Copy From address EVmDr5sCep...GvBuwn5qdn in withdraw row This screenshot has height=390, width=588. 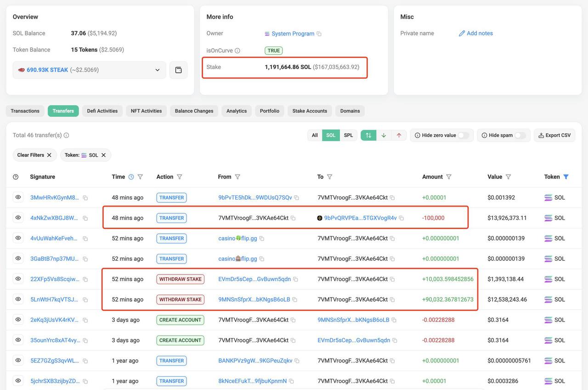pos(295,279)
